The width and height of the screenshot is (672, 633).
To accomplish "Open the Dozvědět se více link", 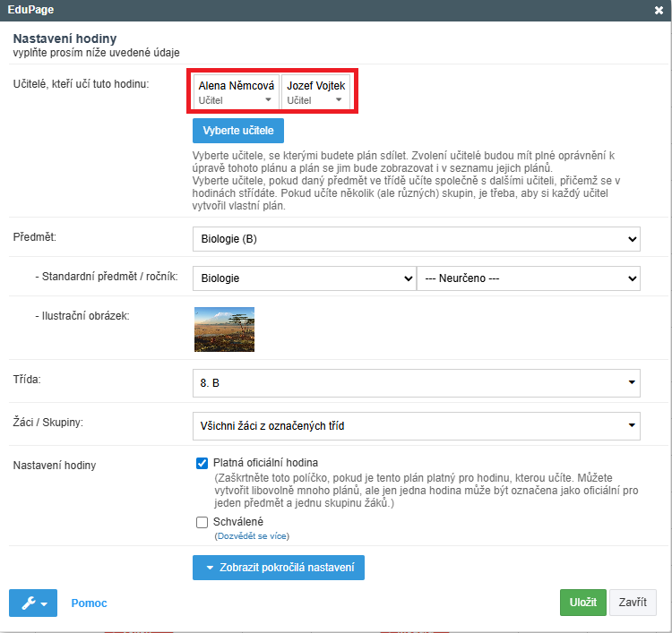I will tap(251, 536).
